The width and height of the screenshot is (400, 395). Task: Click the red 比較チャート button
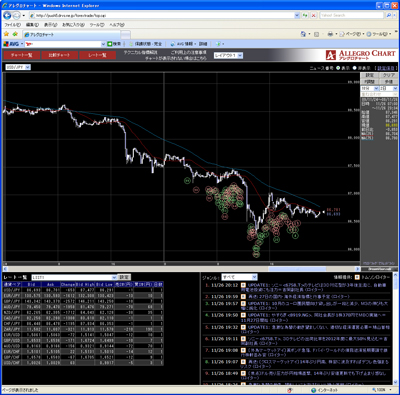(x=59, y=55)
